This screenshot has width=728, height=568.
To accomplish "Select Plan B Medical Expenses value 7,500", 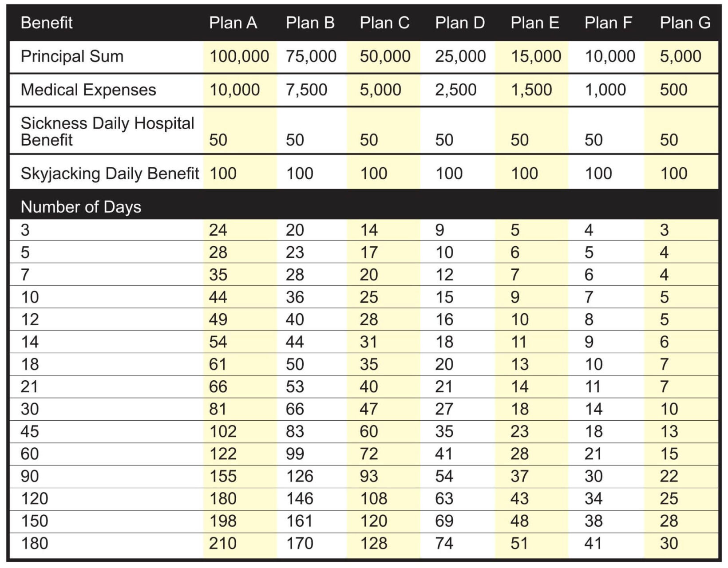I will pyautogui.click(x=306, y=90).
